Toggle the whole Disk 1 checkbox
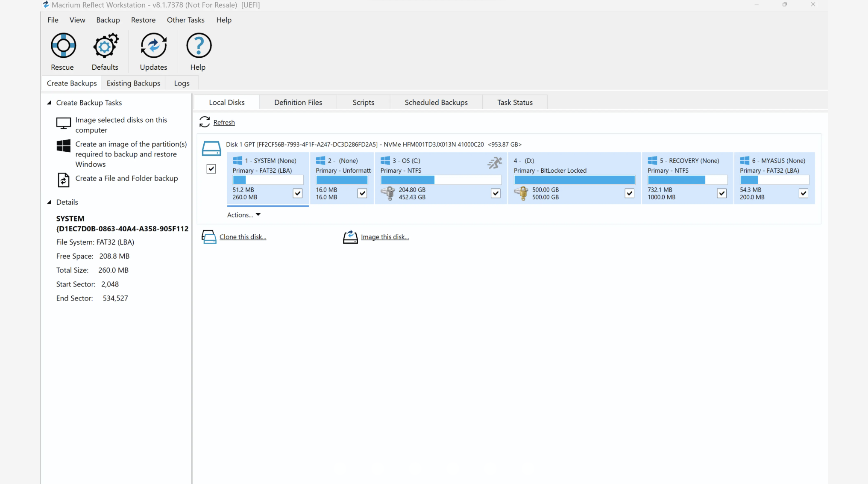The width and height of the screenshot is (868, 484). [211, 169]
